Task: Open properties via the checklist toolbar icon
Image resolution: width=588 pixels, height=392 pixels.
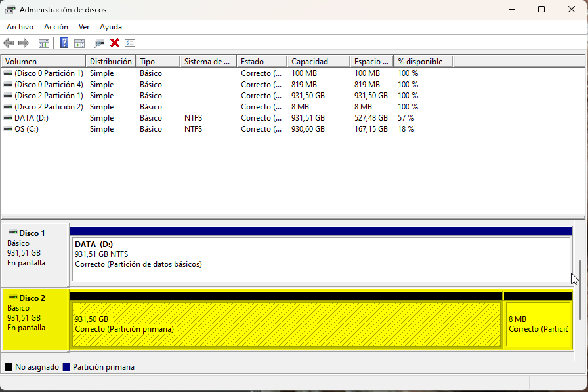Action: click(x=130, y=43)
